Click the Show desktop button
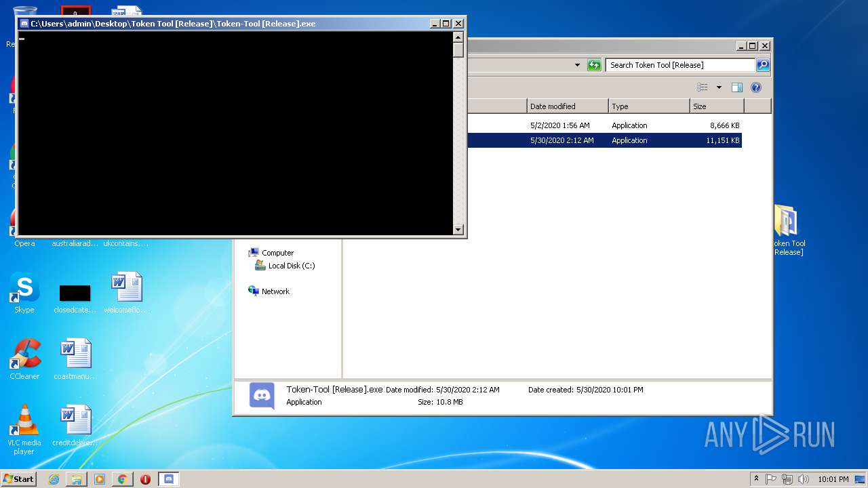Screen dimensions: 868x488 pyautogui.click(x=861, y=479)
